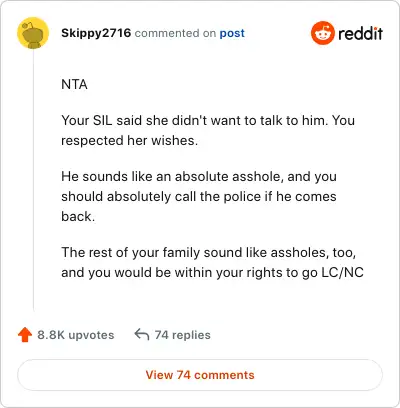
Task: Click the orange Reddit Snoo logo
Action: click(x=322, y=33)
